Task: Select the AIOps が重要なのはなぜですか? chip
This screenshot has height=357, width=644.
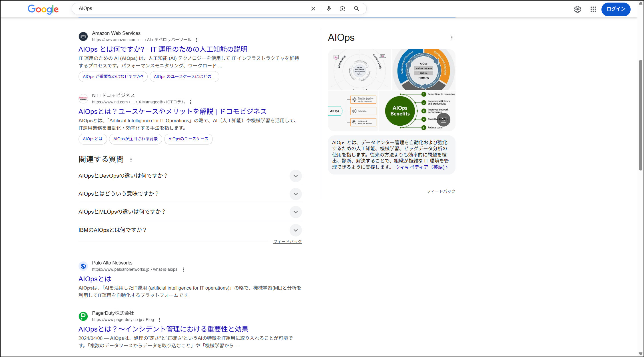Action: point(113,77)
